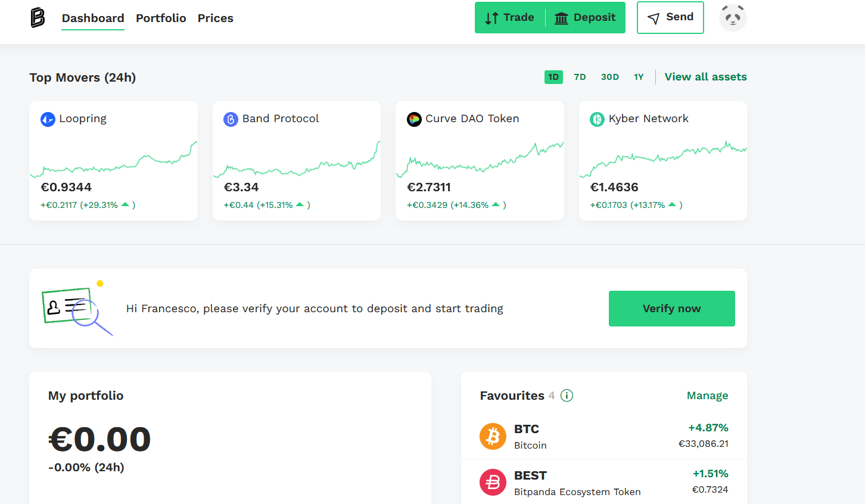Click the Send button
Viewport: 865px width, 504px height.
tap(670, 17)
